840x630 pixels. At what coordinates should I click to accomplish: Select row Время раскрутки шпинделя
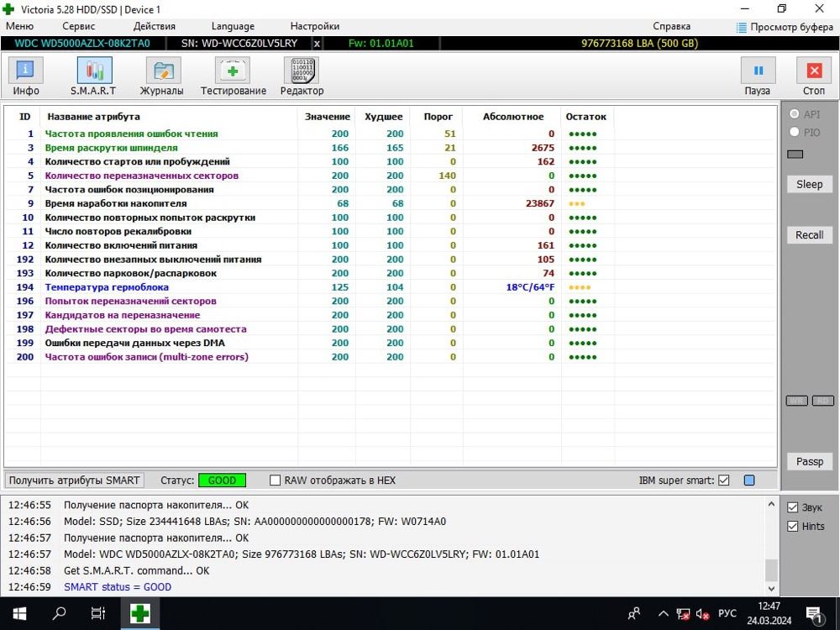(x=391, y=148)
